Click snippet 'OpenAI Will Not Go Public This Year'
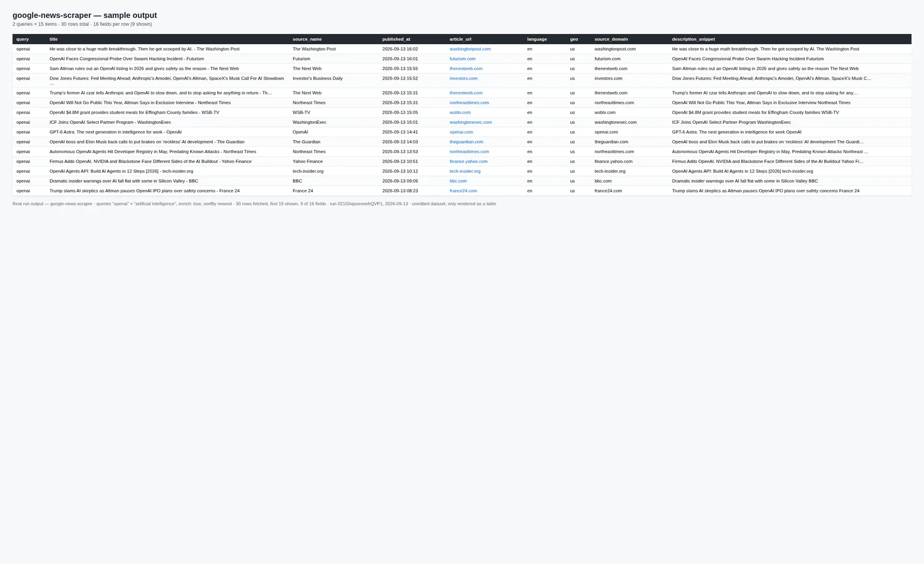This screenshot has height=564, width=924. [x=761, y=103]
